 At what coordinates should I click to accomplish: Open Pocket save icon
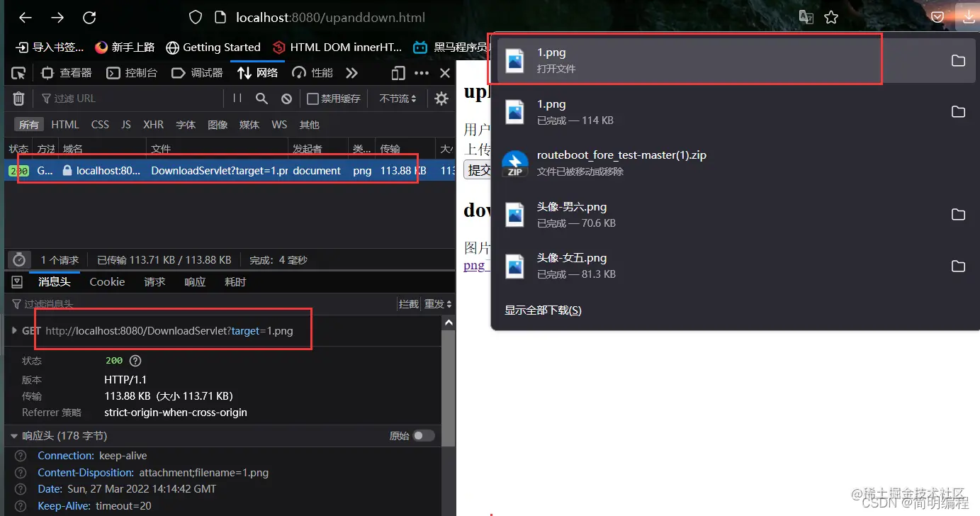(937, 18)
